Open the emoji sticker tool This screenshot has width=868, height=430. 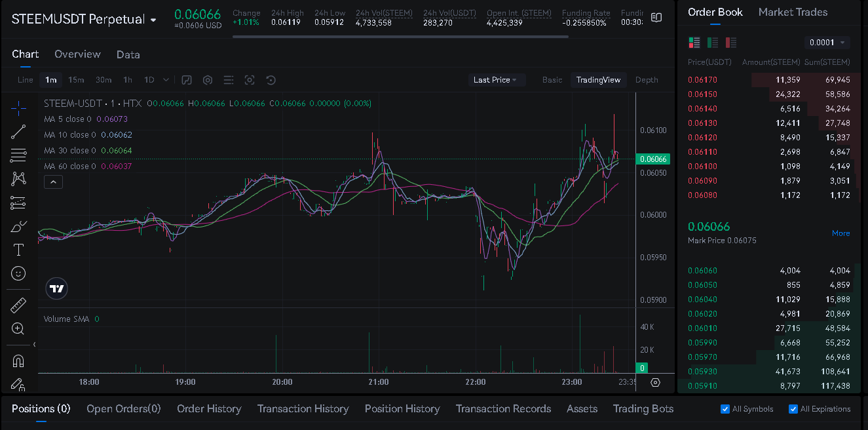tap(18, 273)
